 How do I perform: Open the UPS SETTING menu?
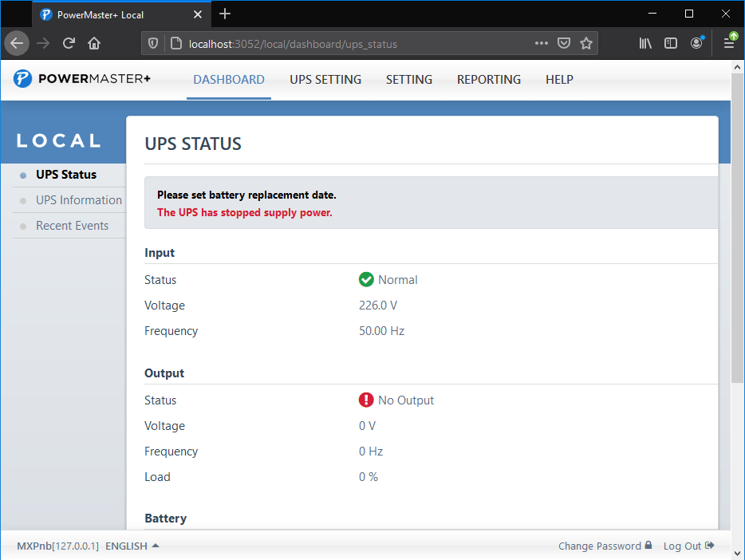coord(325,80)
